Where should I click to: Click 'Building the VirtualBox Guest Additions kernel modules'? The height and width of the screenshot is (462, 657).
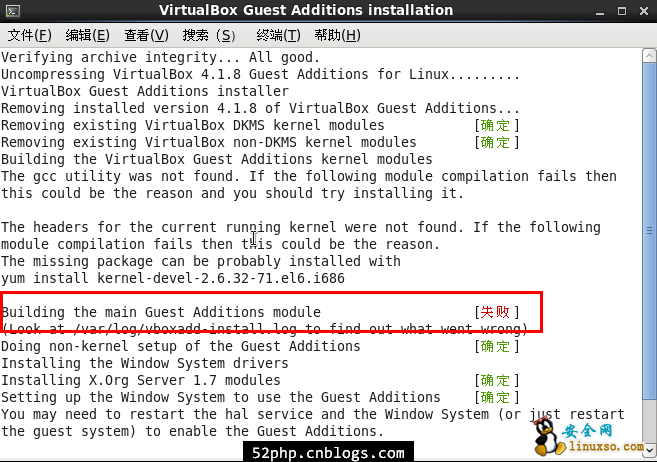tap(217, 160)
